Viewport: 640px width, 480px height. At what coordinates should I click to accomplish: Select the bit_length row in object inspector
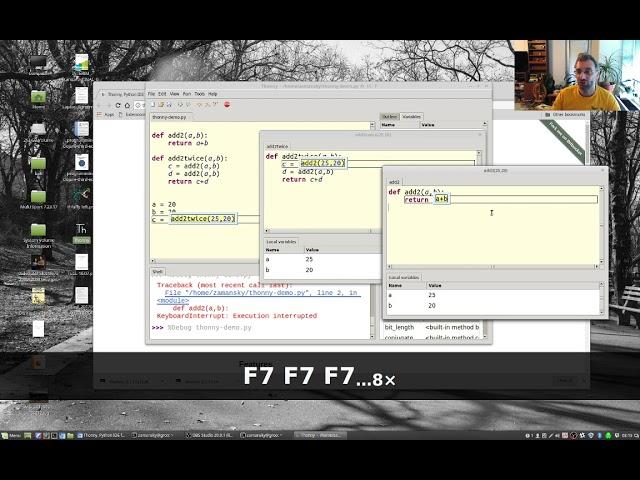coord(431,327)
